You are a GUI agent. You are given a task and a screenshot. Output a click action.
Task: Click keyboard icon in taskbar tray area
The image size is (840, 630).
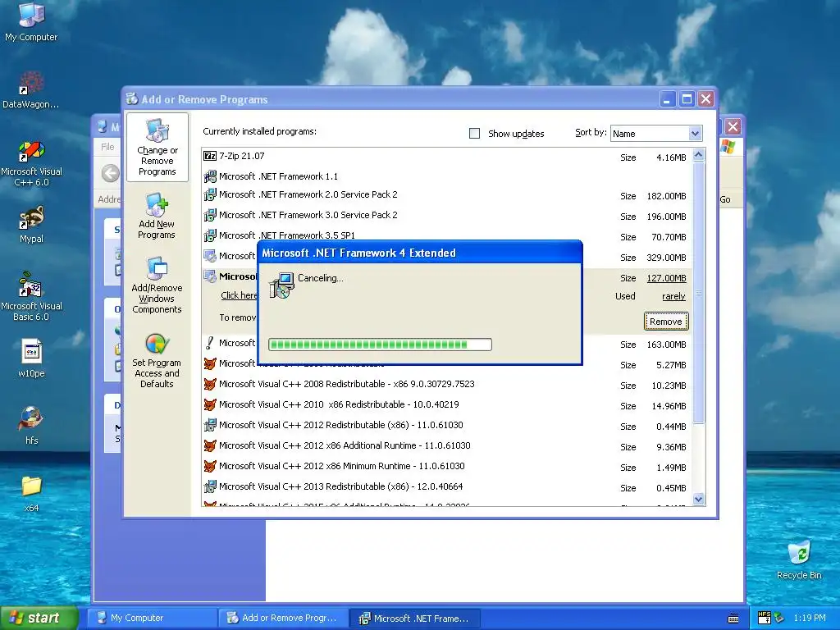pos(733,619)
